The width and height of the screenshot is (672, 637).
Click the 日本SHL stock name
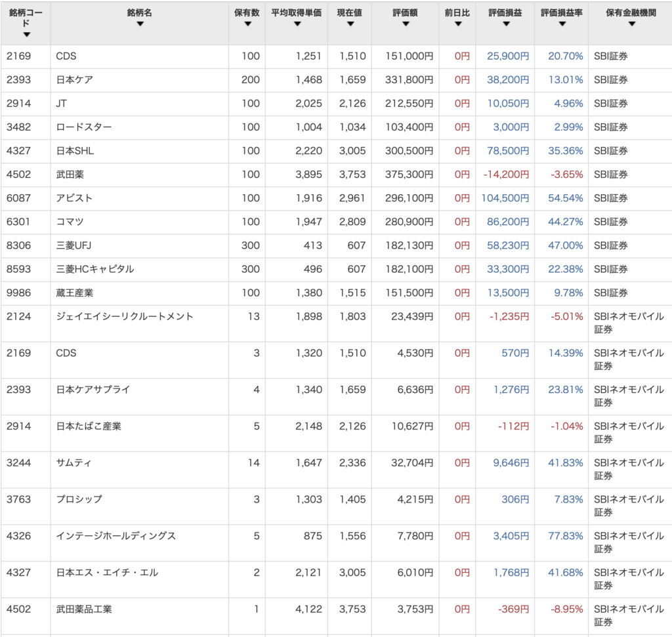point(75,151)
